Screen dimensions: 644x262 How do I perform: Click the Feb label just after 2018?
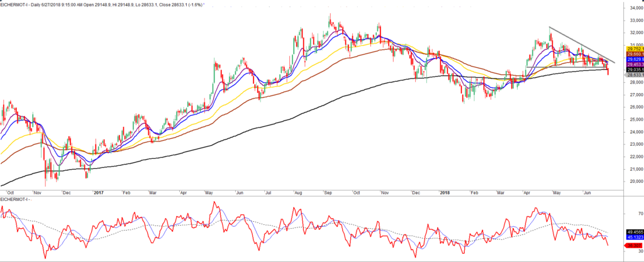point(474,192)
